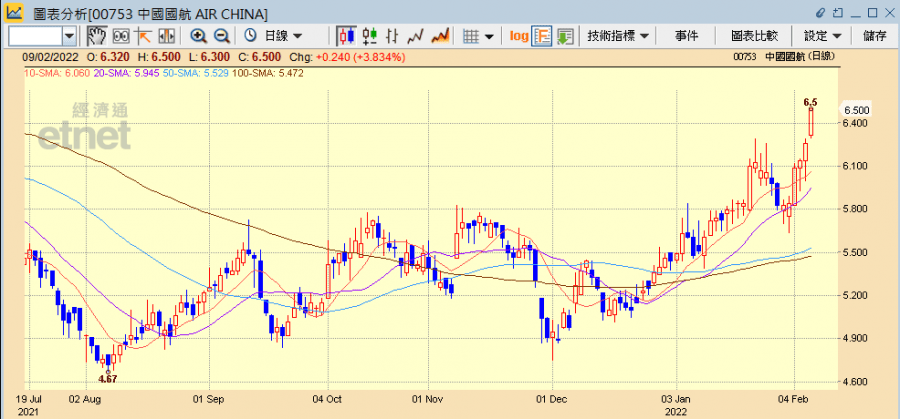
Task: Select the hand pan tool
Action: coord(98,36)
